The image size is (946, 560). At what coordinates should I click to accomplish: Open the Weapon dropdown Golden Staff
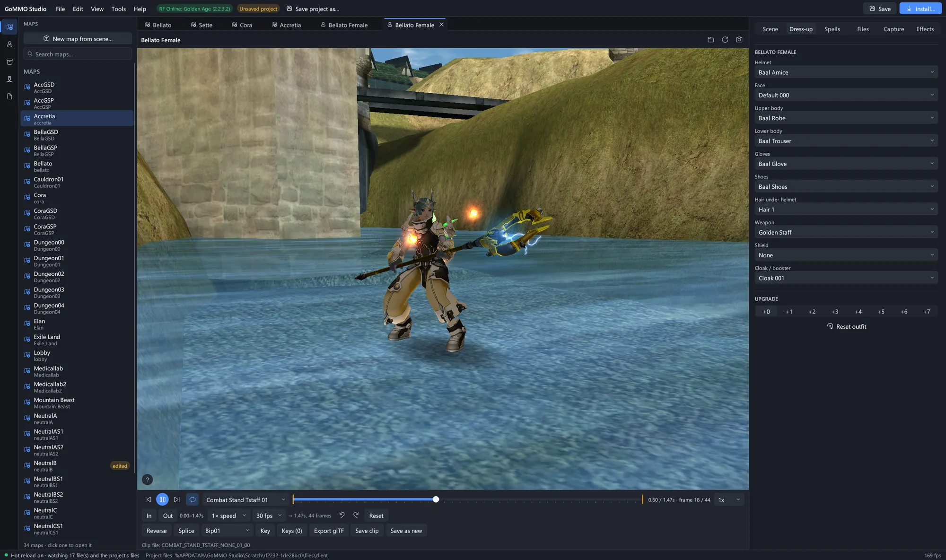(x=846, y=232)
